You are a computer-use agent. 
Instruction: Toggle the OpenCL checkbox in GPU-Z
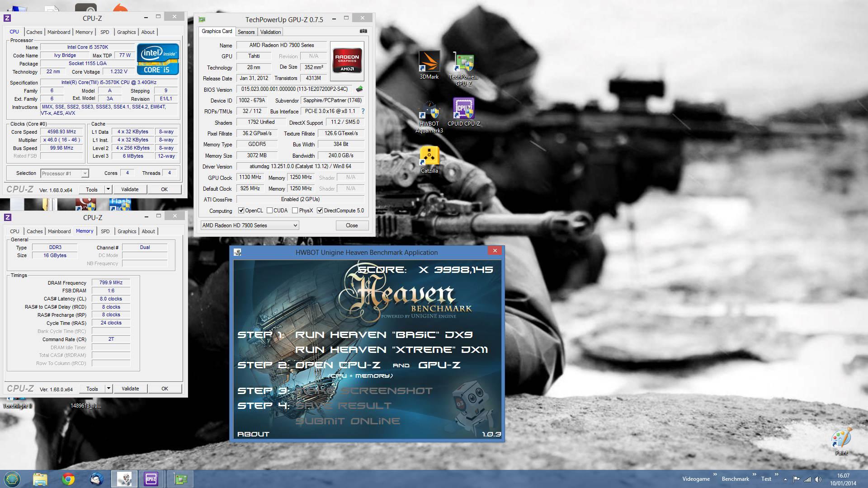tap(241, 211)
